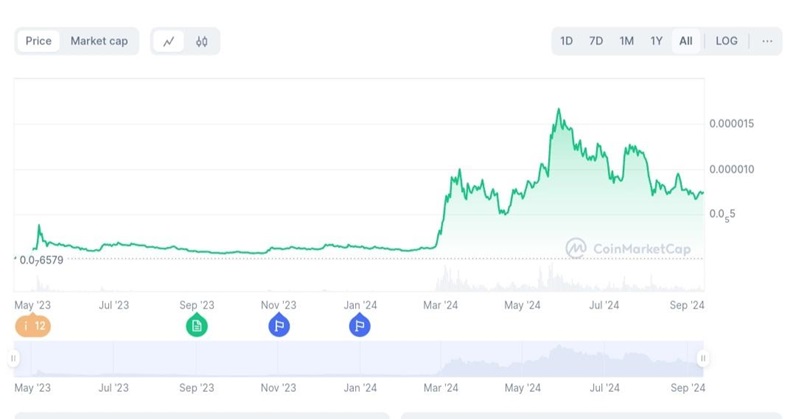Select the 7D time range
796x419 pixels.
pos(596,41)
